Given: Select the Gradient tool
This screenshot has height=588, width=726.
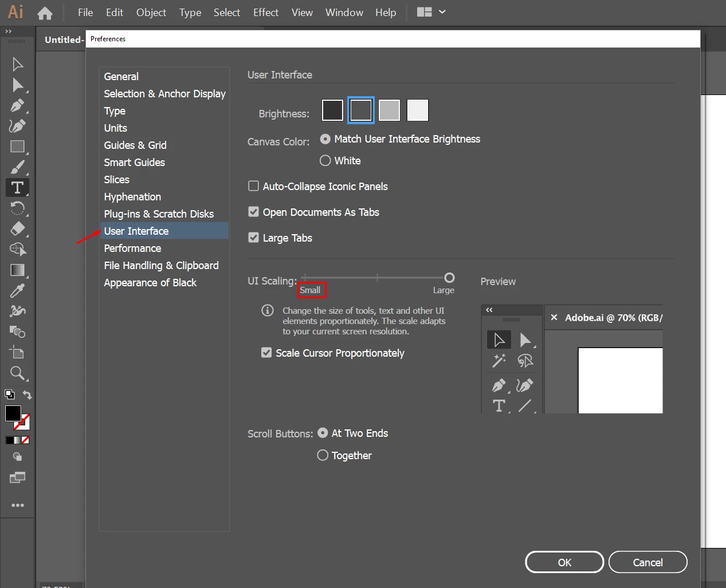Looking at the screenshot, I should pyautogui.click(x=17, y=270).
